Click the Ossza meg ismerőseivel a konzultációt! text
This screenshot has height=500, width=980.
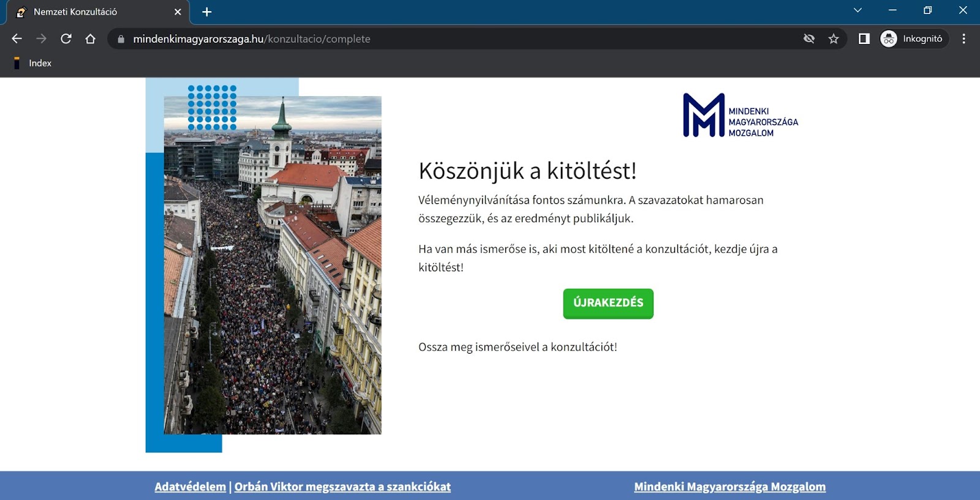(x=518, y=347)
